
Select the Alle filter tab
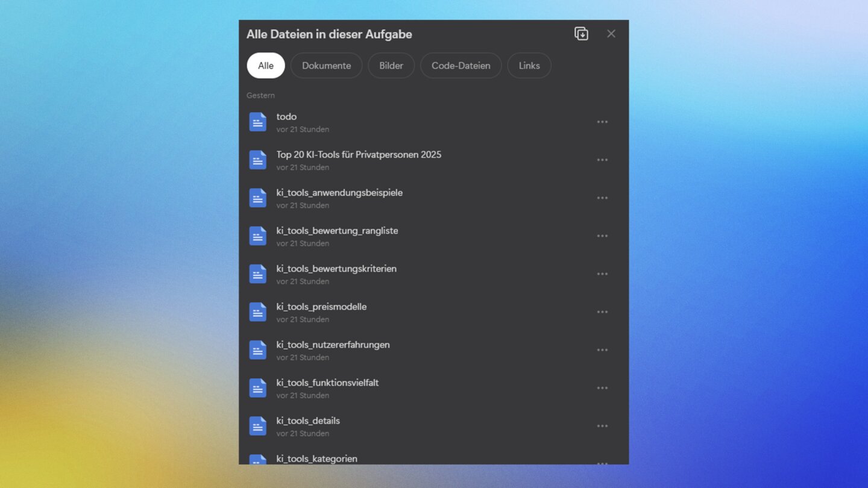tap(266, 66)
